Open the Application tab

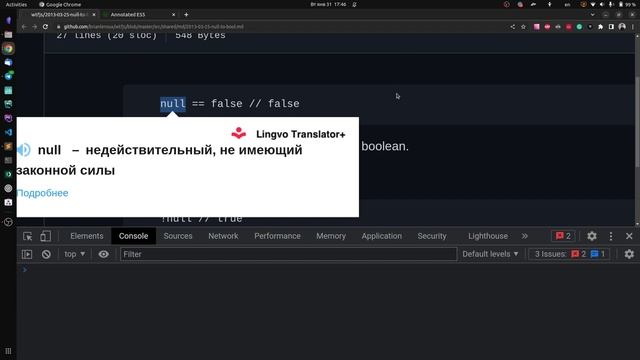pyautogui.click(x=381, y=236)
